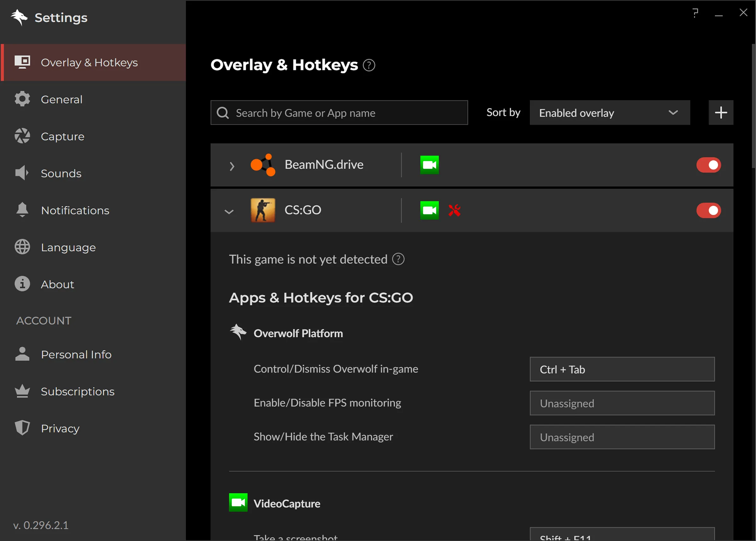The image size is (756, 541).
Task: Click the Sort by label
Action: click(x=503, y=113)
